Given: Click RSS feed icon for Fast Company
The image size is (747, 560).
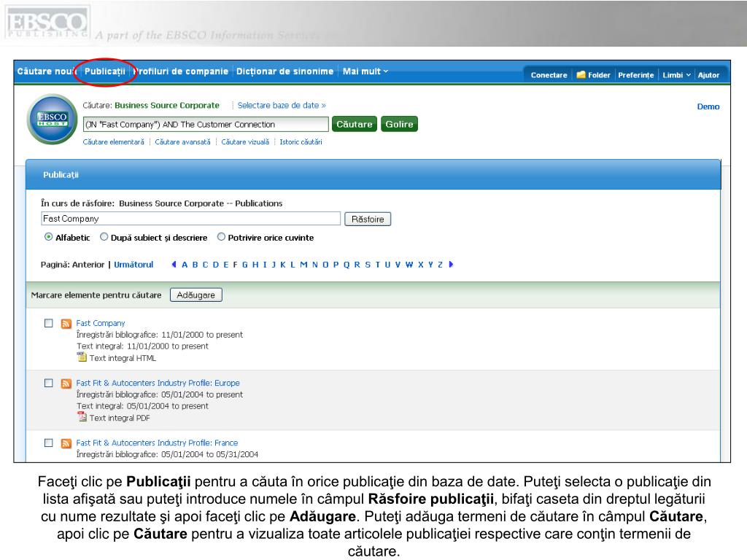Looking at the screenshot, I should (x=66, y=324).
